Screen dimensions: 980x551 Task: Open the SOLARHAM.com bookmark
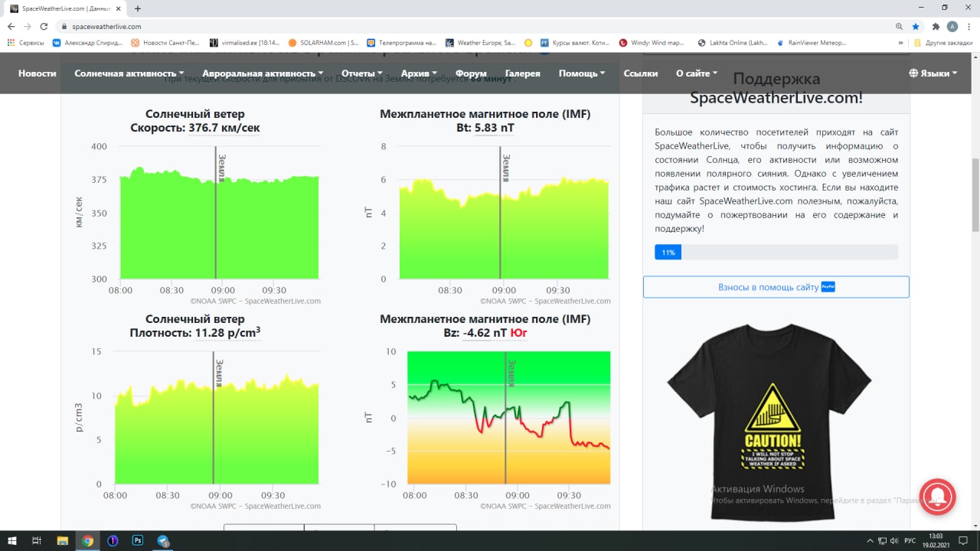point(324,43)
